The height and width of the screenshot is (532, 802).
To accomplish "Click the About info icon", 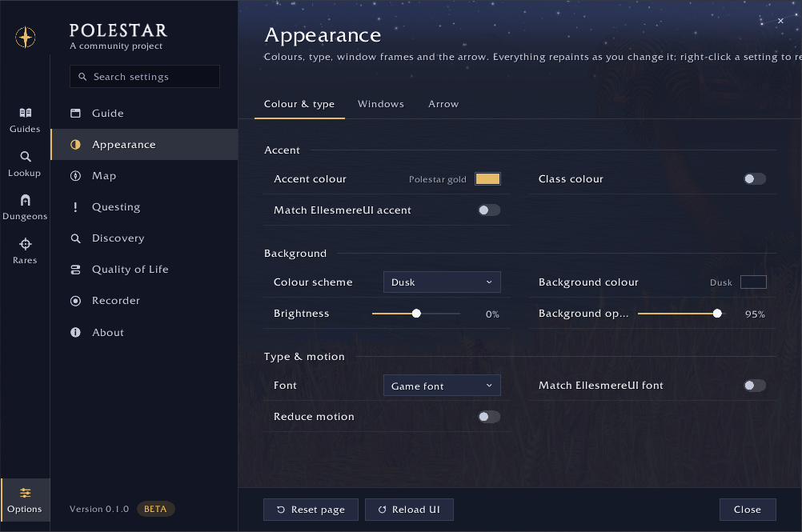I will coord(75,332).
